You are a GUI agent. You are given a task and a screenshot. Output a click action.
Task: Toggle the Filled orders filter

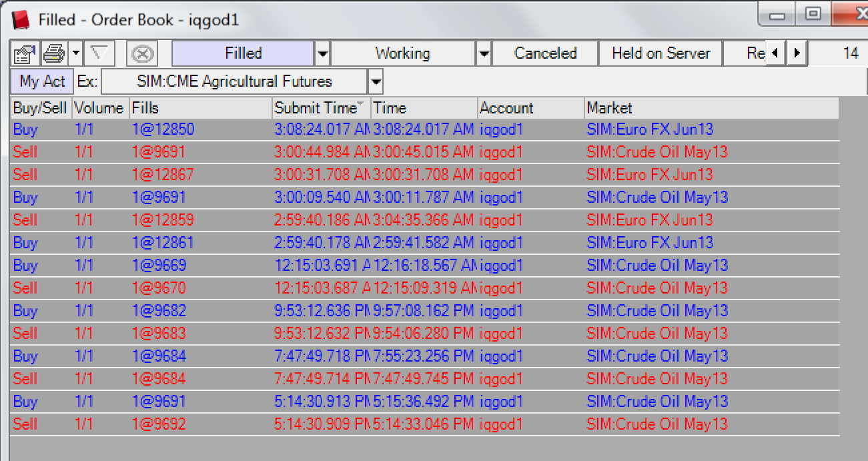click(x=243, y=53)
